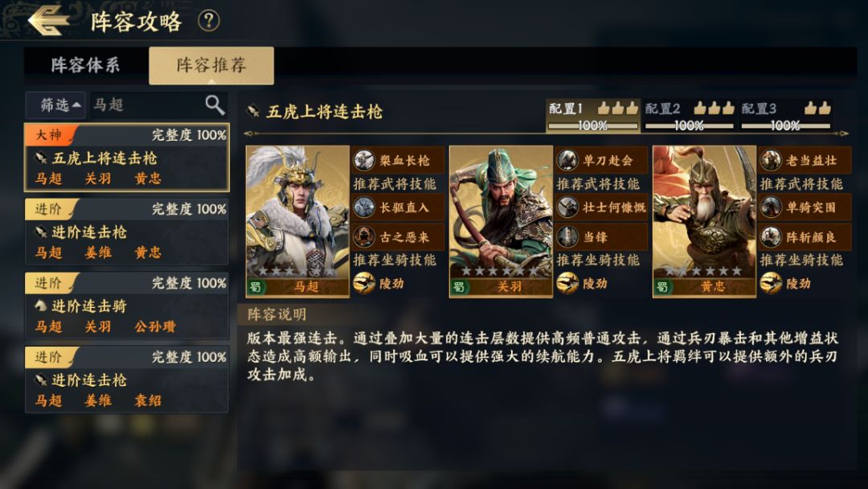Viewport: 868px width, 489px height.
Task: Select the 阵斩颜良 skill icon
Action: click(x=770, y=237)
